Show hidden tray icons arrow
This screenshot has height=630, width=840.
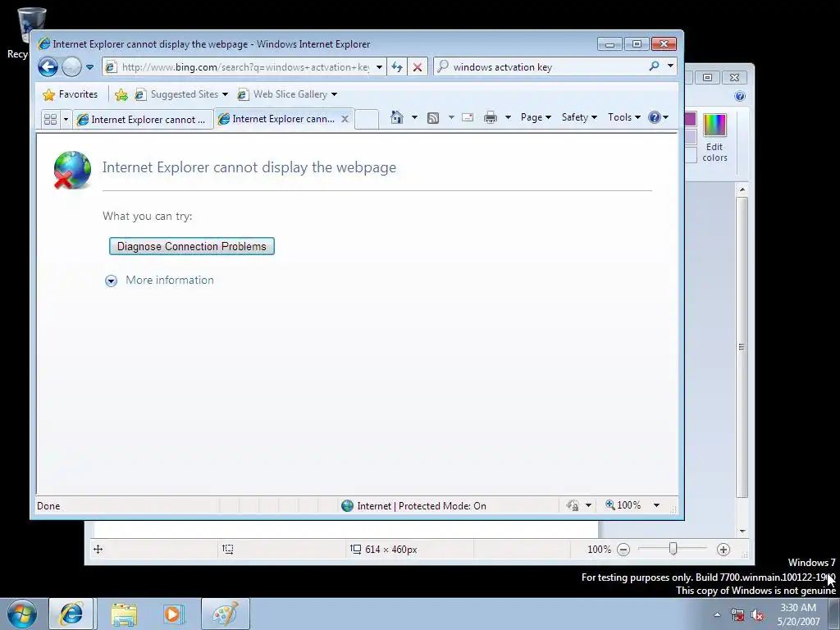coord(717,614)
